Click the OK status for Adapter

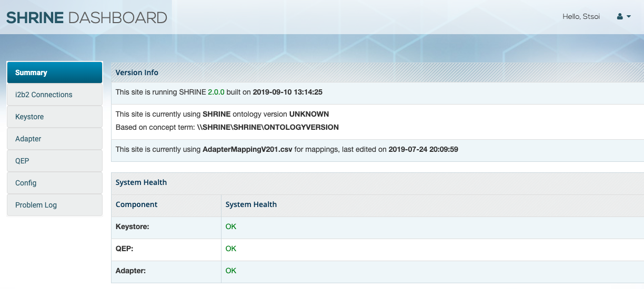(231, 271)
